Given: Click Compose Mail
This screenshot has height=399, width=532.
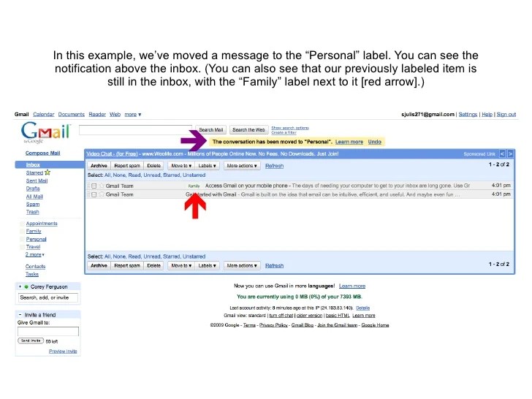Looking at the screenshot, I should tap(42, 153).
